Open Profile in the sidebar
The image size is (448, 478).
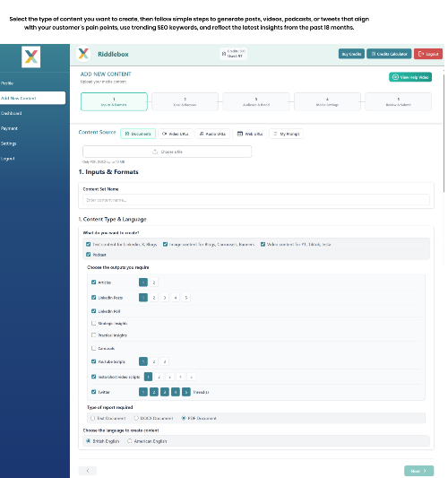pos(7,83)
